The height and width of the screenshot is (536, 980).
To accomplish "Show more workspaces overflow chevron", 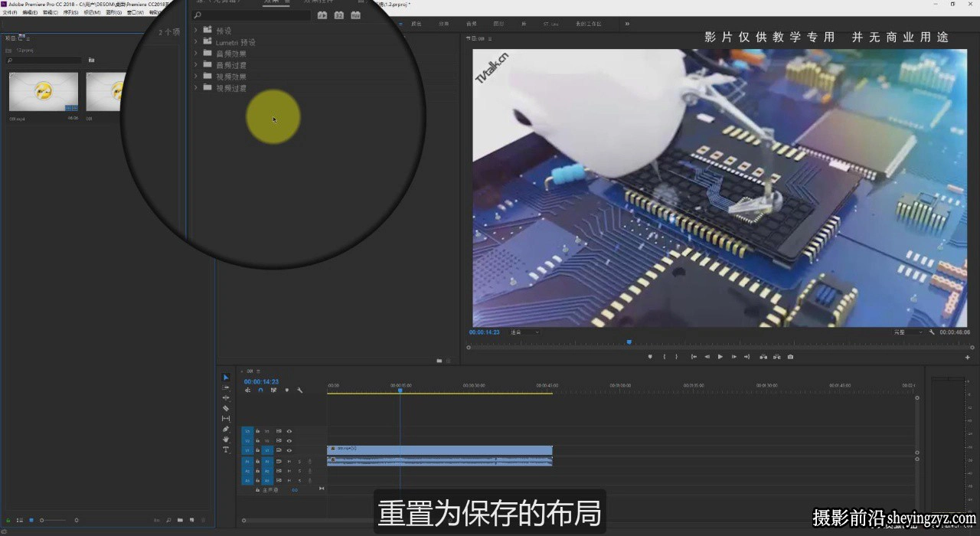I will tap(627, 24).
